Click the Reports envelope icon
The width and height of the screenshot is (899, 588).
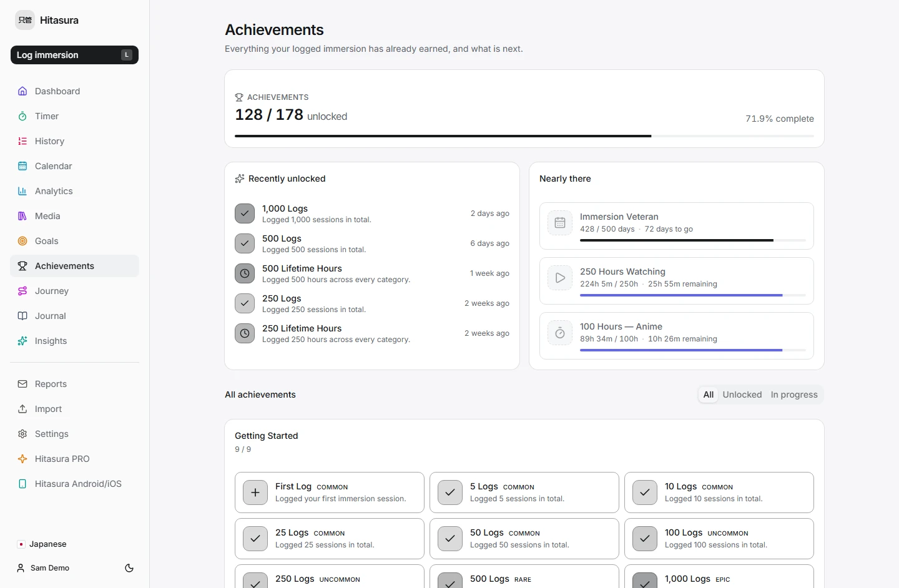coord(22,384)
